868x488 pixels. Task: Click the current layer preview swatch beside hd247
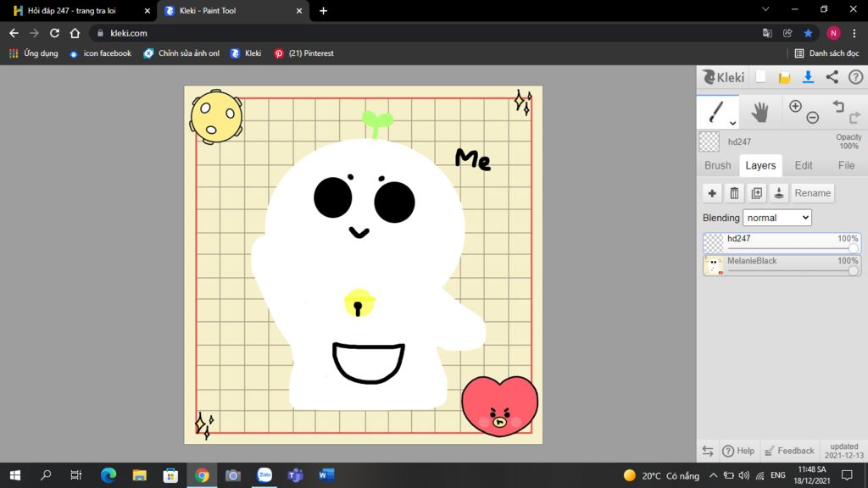(x=709, y=141)
